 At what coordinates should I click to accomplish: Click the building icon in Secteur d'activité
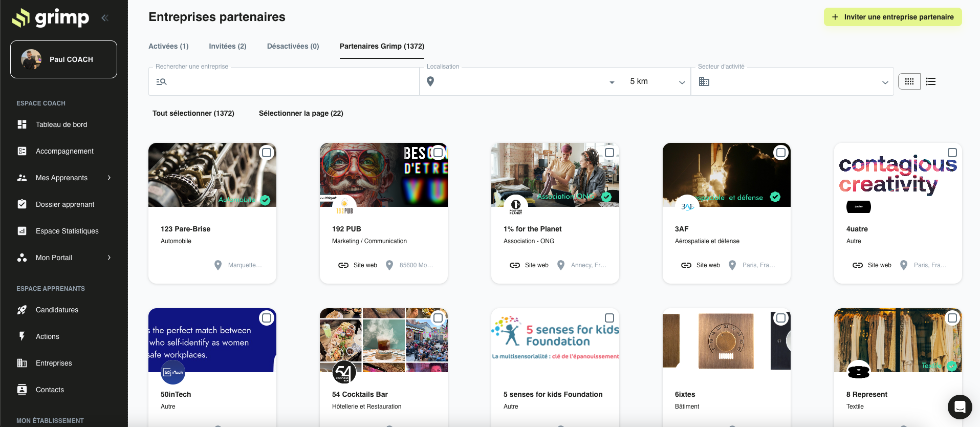pos(704,81)
